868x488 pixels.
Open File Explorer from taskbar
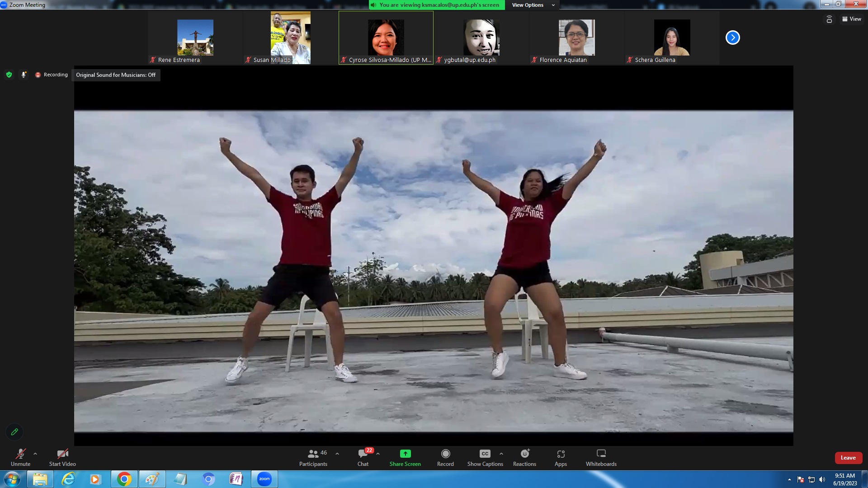coord(40,479)
